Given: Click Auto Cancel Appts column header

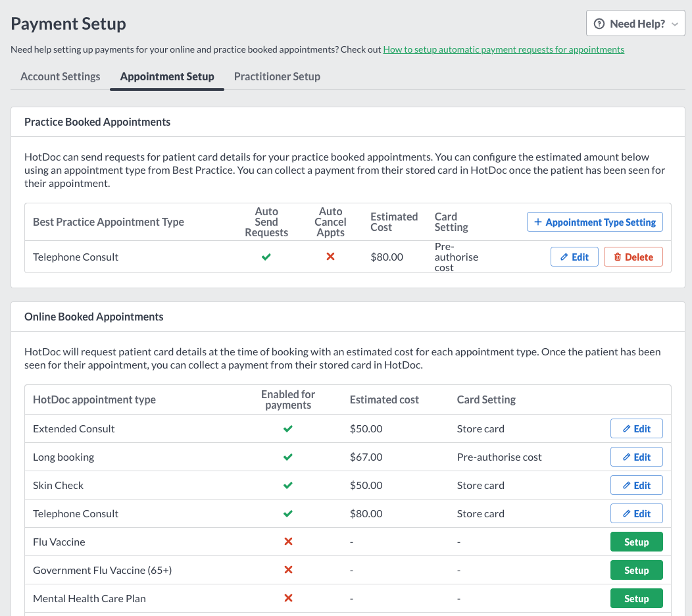Looking at the screenshot, I should tap(330, 222).
